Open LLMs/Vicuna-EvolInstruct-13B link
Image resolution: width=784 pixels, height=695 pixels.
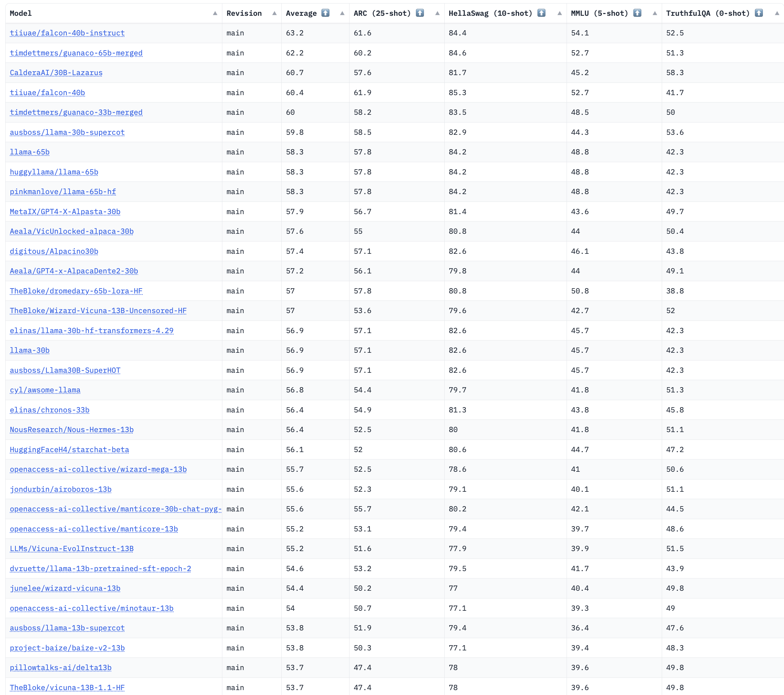(x=72, y=549)
